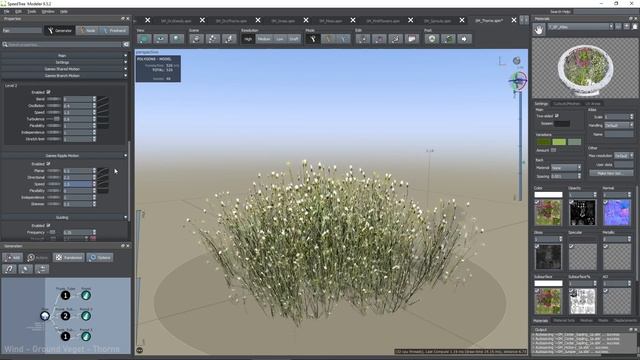Image resolution: width=640 pixels, height=360 pixels.
Task: Open the Help menu
Action: click(64, 11)
